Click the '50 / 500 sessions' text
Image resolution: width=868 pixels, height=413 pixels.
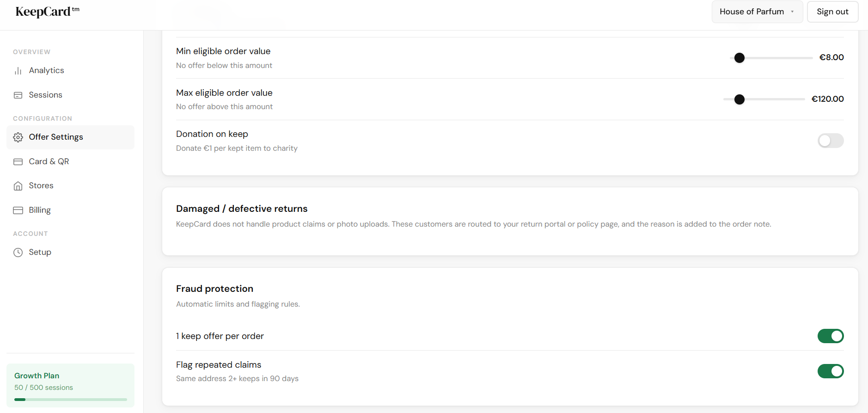pyautogui.click(x=43, y=388)
